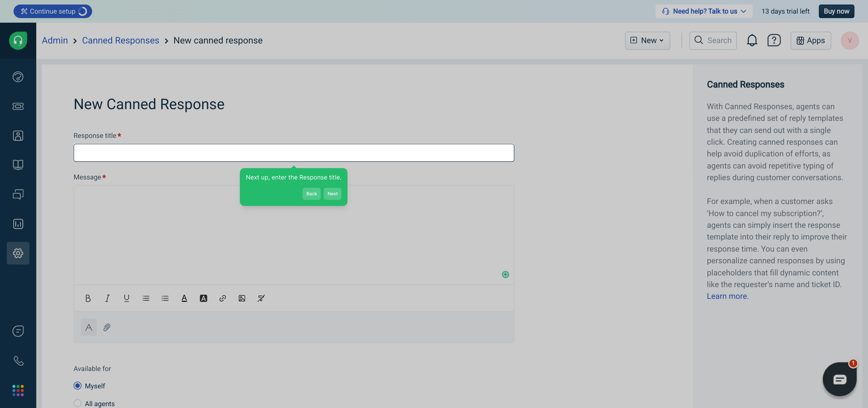Go to the Admin breadcrumb link

pos(55,40)
